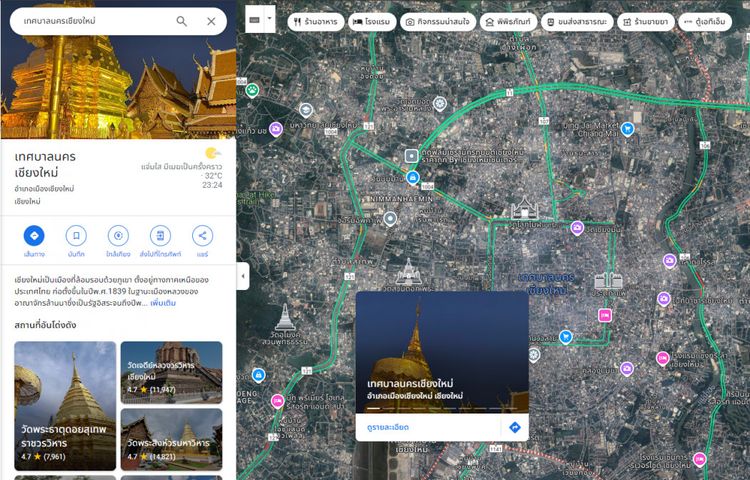The height and width of the screenshot is (480, 750).
Task: Click the pink hotel marker at the bottom right
Action: pyautogui.click(x=699, y=459)
